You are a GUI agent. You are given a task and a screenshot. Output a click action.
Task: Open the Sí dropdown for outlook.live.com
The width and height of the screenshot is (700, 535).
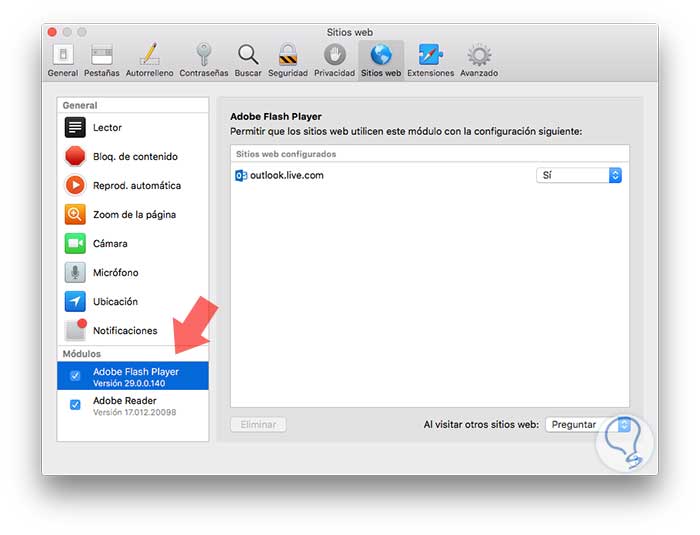pyautogui.click(x=579, y=175)
